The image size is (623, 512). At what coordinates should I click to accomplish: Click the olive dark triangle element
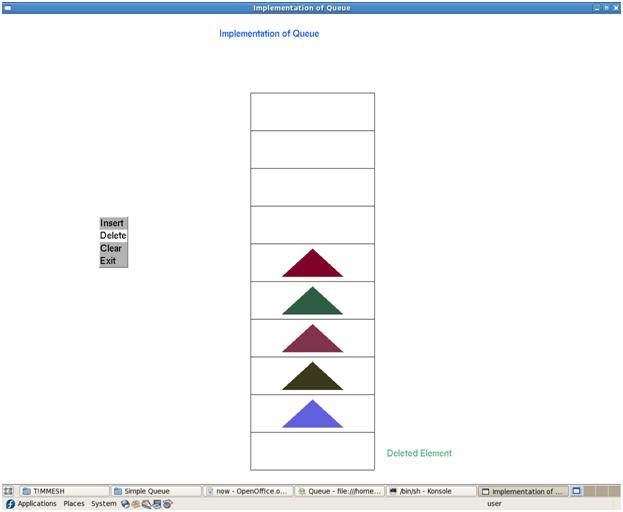pyautogui.click(x=312, y=377)
